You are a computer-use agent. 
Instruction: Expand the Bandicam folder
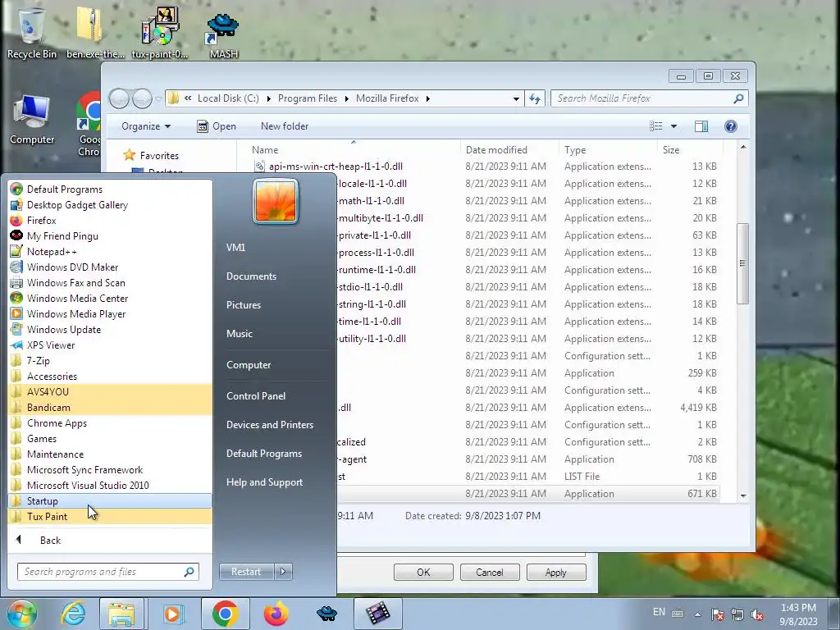tap(110, 407)
